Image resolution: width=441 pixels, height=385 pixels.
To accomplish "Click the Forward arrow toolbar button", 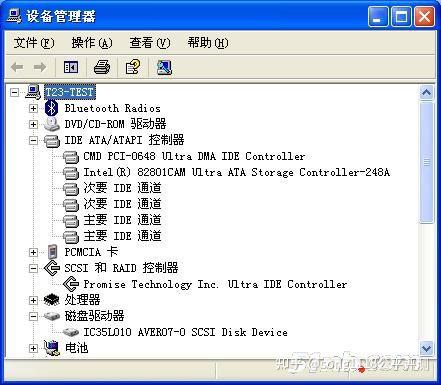I will (40, 67).
